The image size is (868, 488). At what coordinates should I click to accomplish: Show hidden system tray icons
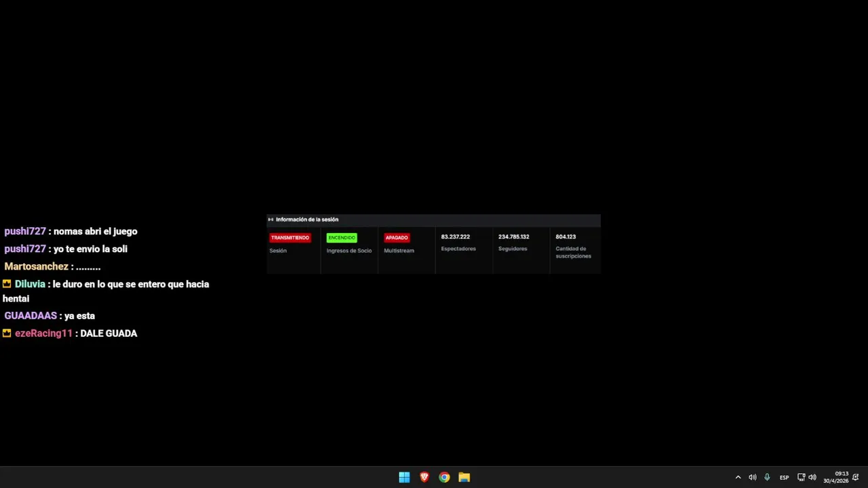coord(738,477)
